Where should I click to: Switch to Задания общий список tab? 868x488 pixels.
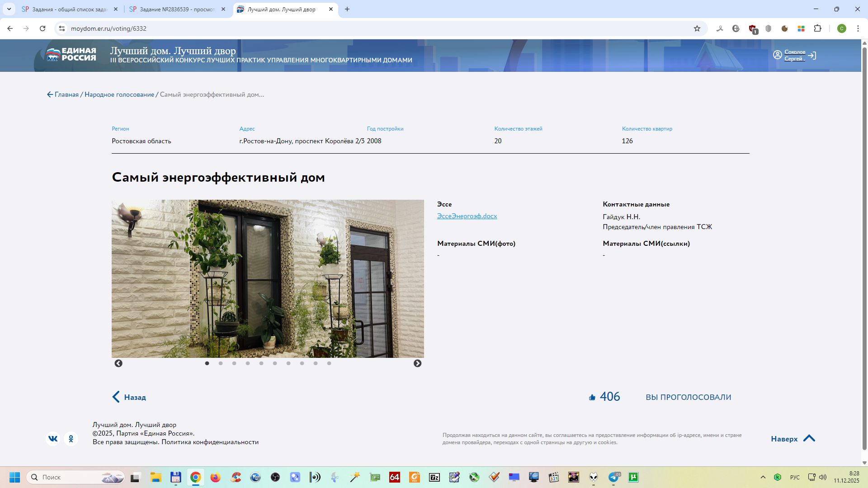click(69, 9)
